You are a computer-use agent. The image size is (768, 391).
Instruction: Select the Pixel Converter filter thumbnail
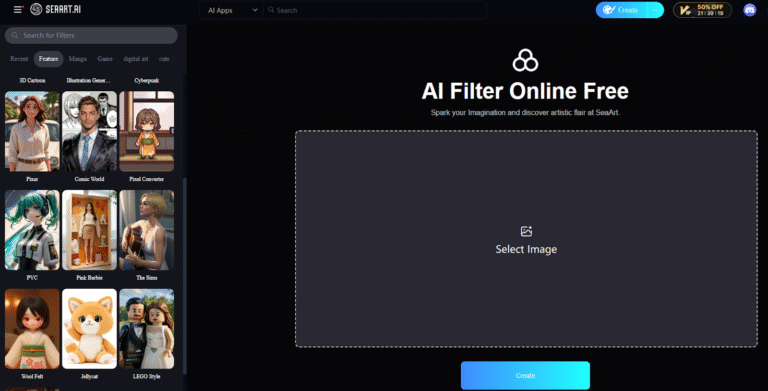tap(146, 131)
